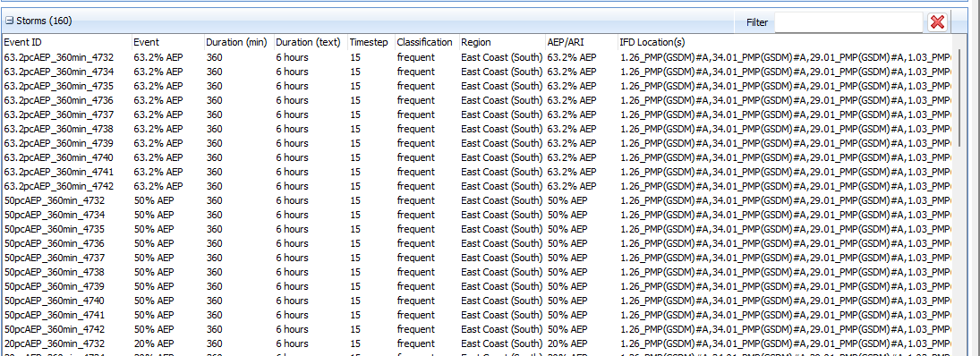Viewport: 980px width, 356px height.
Task: Sort by AEP/ARI column header
Action: click(581, 42)
